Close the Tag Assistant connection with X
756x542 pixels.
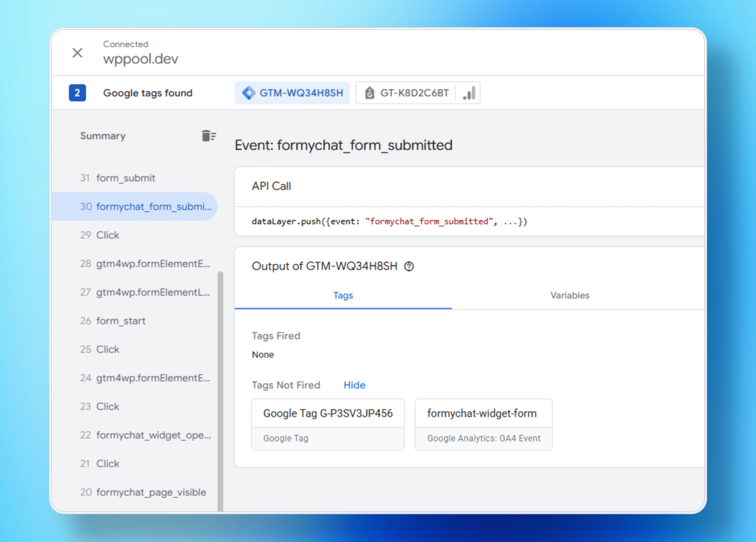pyautogui.click(x=77, y=53)
